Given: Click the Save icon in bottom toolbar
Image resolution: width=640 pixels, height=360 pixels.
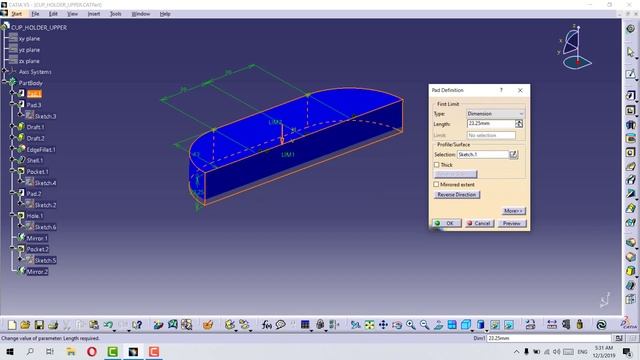Looking at the screenshot, I should (39, 325).
